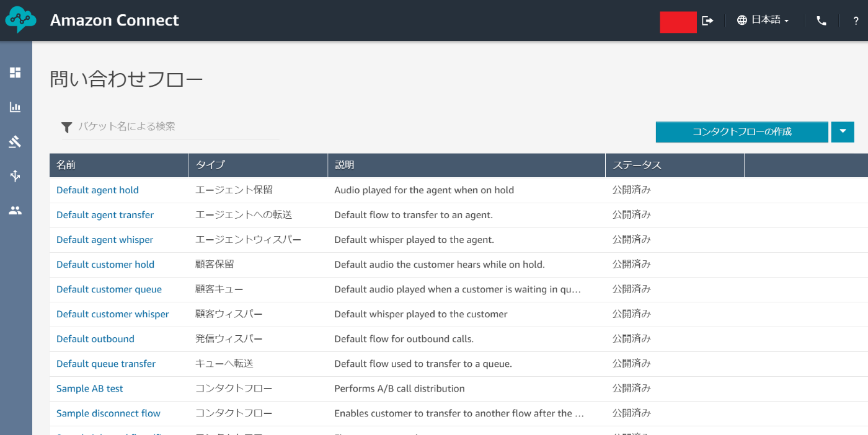Viewport: 868px width, 435px height.
Task: Expand arrow next to コンタクトフローの作成
Action: pyautogui.click(x=843, y=132)
